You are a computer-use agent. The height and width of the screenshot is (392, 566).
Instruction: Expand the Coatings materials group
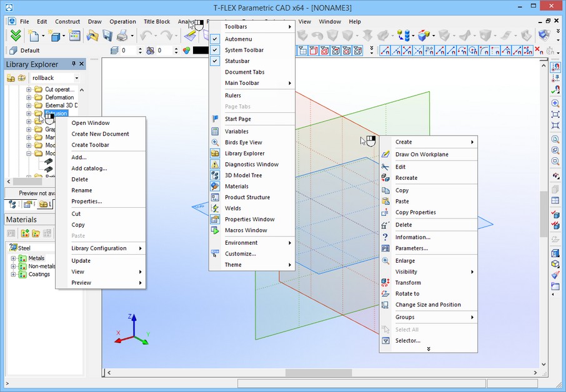pos(13,274)
